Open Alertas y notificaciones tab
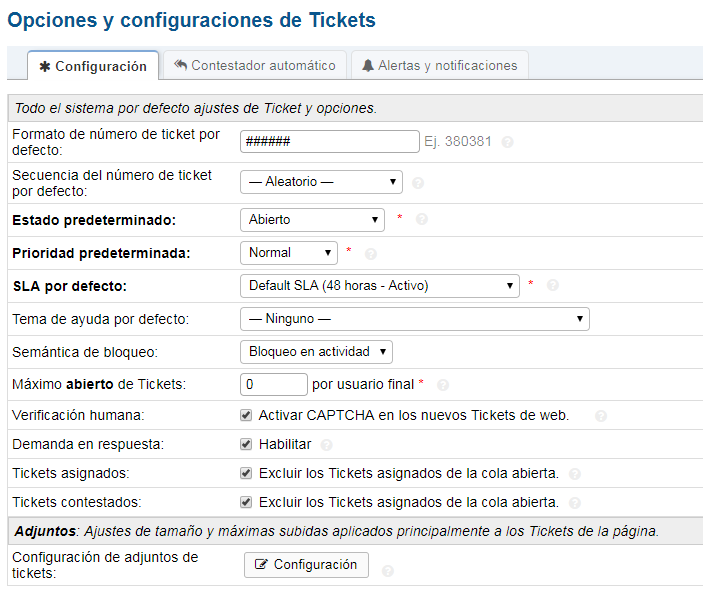 tap(440, 65)
